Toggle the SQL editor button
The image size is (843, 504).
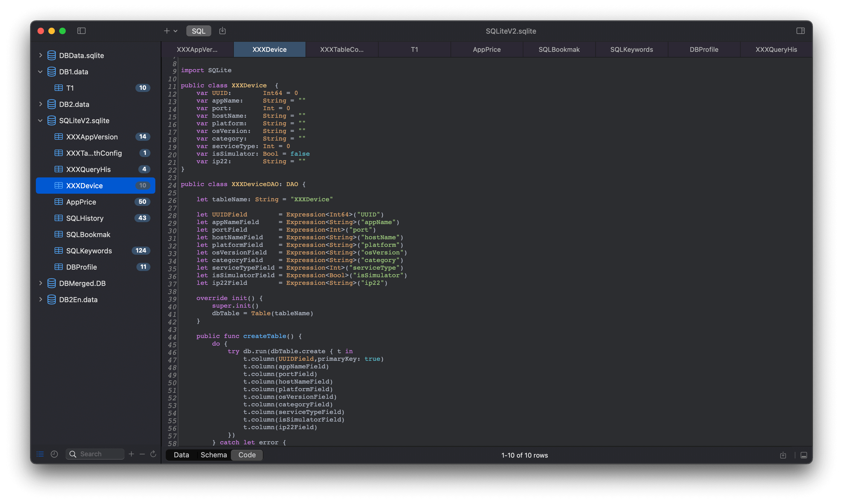[199, 31]
